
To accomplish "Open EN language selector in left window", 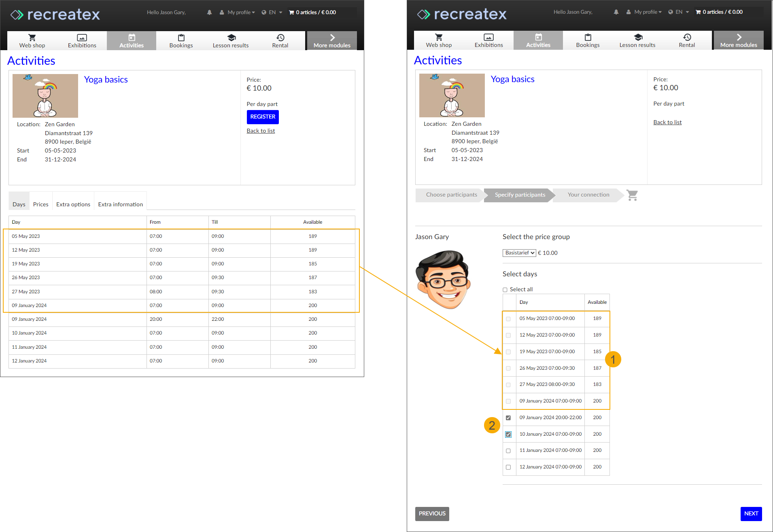I will (x=272, y=13).
